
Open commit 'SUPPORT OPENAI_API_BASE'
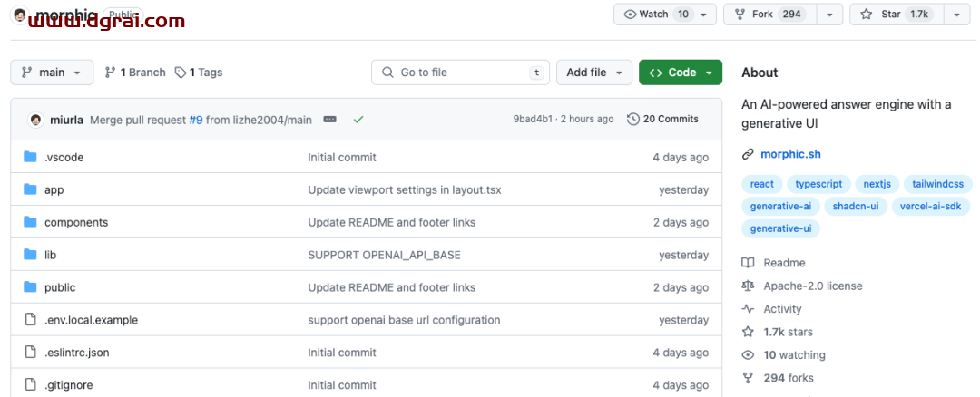pyautogui.click(x=385, y=255)
